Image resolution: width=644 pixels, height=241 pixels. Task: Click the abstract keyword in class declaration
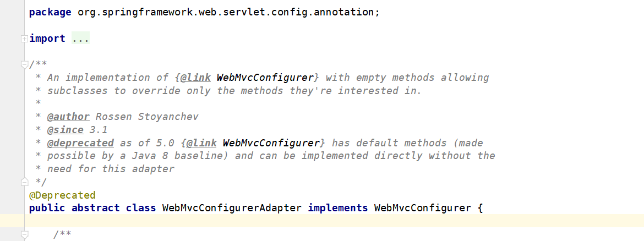click(96, 208)
